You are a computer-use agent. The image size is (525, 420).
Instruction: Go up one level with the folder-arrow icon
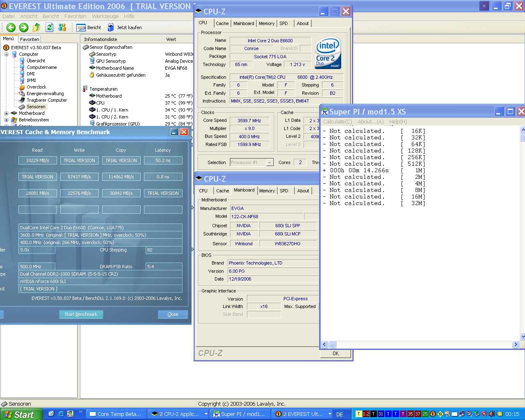[x=37, y=27]
